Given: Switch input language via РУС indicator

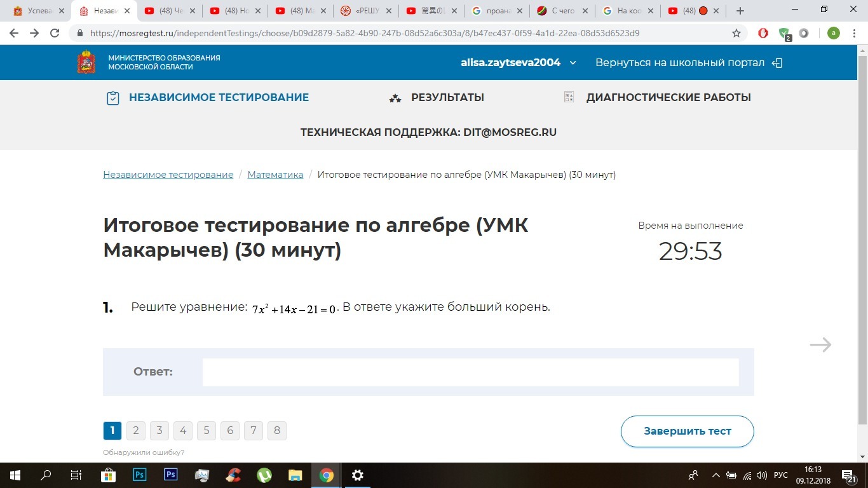Looking at the screenshot, I should tap(781, 475).
